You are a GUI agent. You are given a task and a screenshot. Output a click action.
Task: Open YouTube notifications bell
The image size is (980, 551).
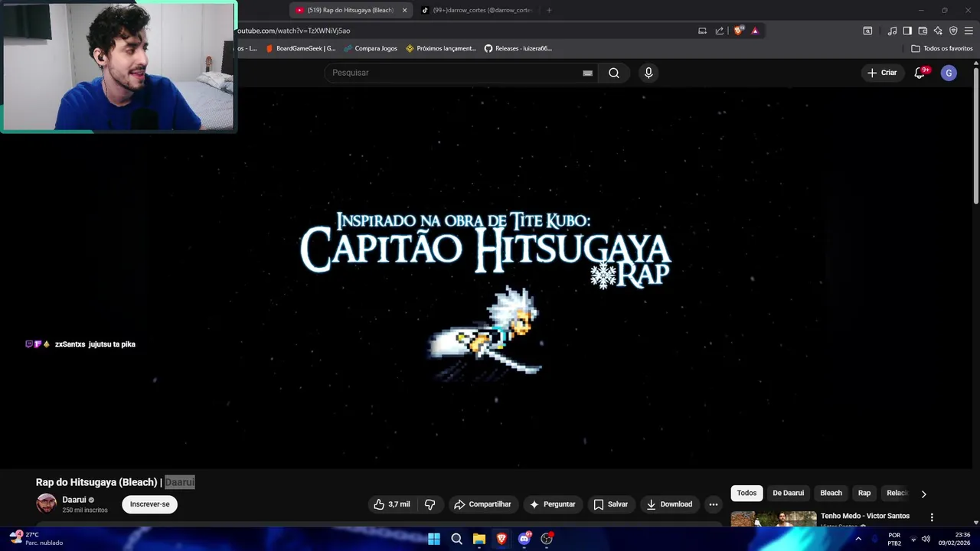pos(920,73)
